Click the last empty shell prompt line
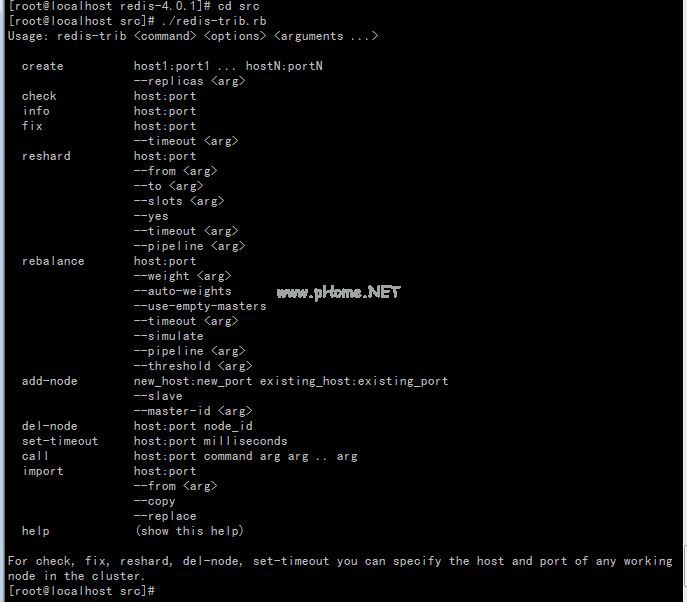Screen dimensions: 687x602 pos(80,591)
